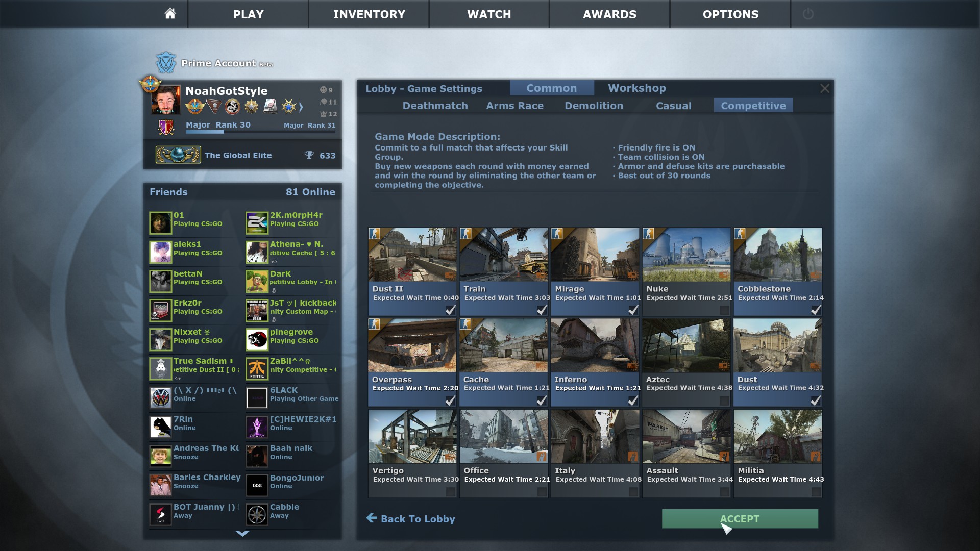Expand friends list with bottom chevron
The width and height of the screenshot is (980, 551).
(242, 533)
